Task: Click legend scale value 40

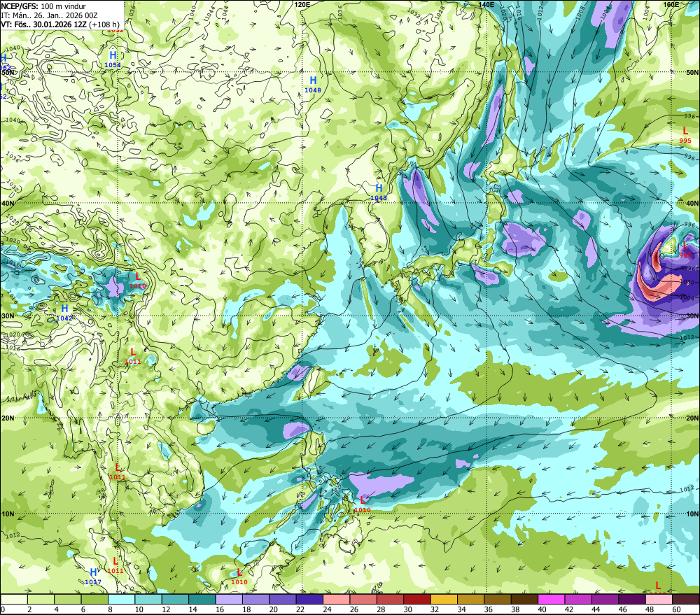Action: pos(542,609)
